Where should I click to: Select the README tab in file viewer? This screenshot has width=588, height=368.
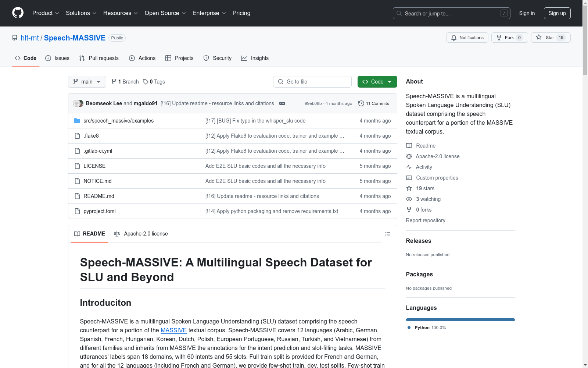tap(90, 234)
